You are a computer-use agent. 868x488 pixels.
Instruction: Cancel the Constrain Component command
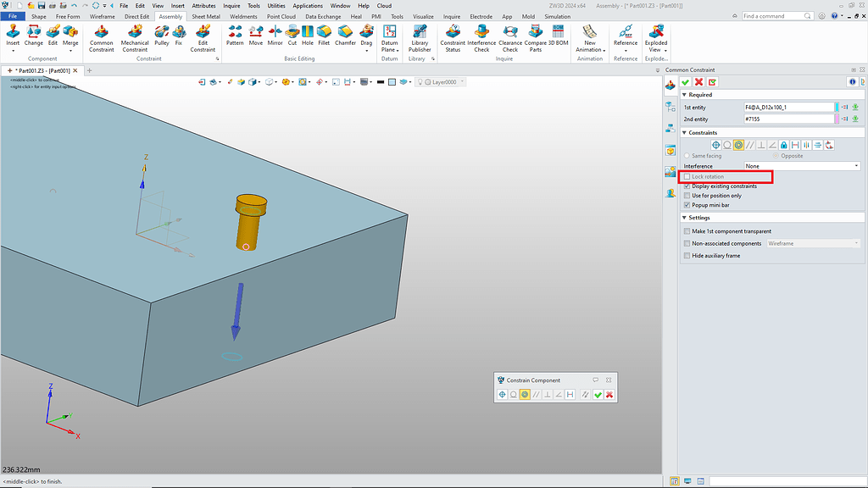coord(609,395)
